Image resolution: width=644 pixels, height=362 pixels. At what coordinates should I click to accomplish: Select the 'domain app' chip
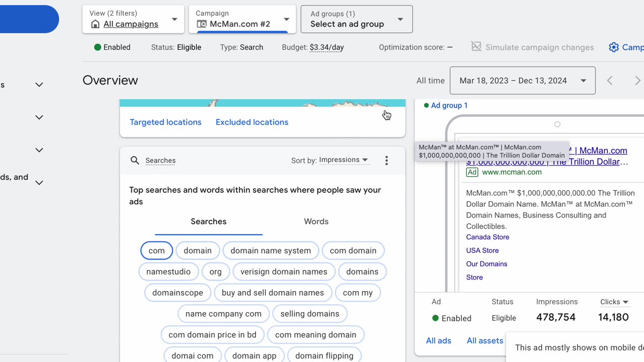[x=254, y=355]
